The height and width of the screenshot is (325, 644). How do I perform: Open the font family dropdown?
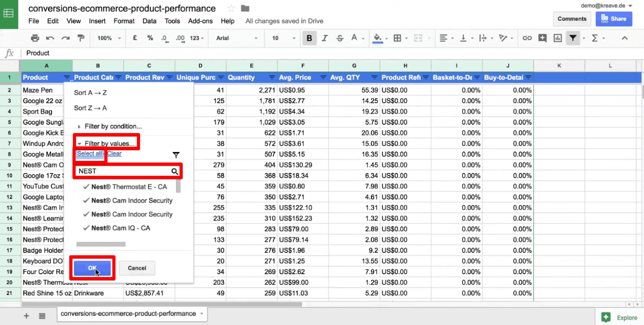tap(236, 38)
